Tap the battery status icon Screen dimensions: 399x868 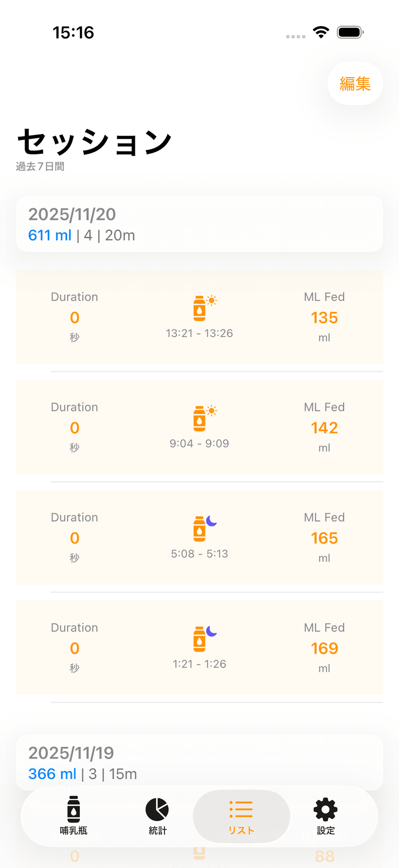(350, 32)
